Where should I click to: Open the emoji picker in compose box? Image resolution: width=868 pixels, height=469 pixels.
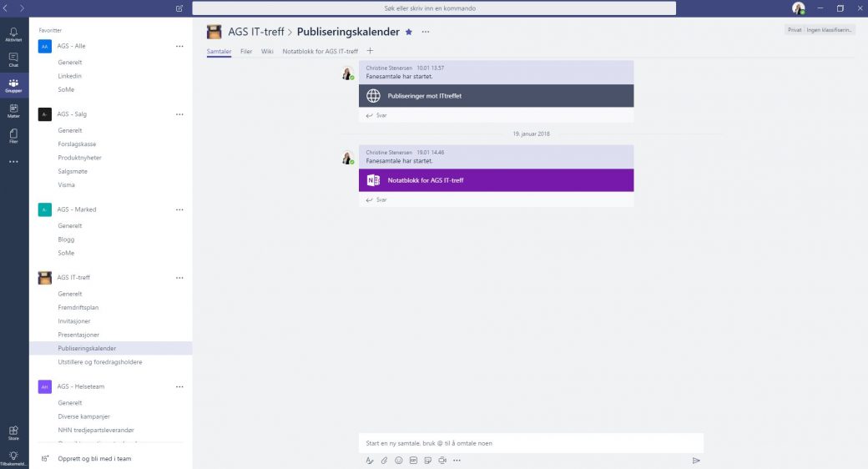point(398,460)
